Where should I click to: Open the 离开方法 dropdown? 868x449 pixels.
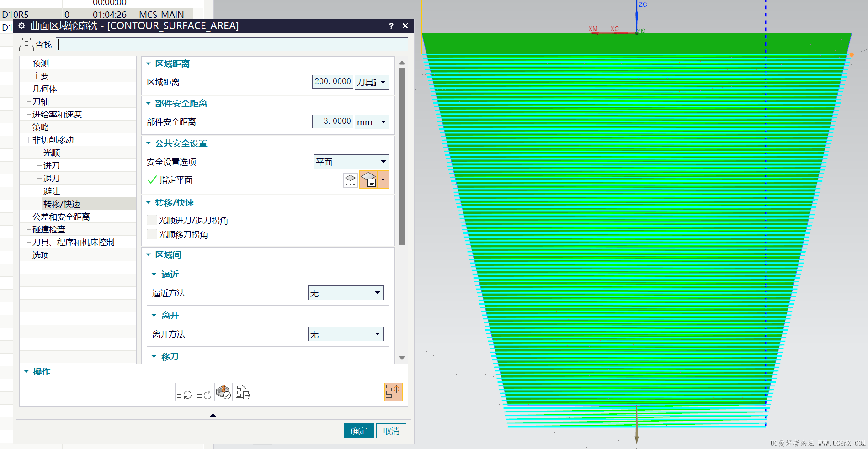click(x=346, y=334)
